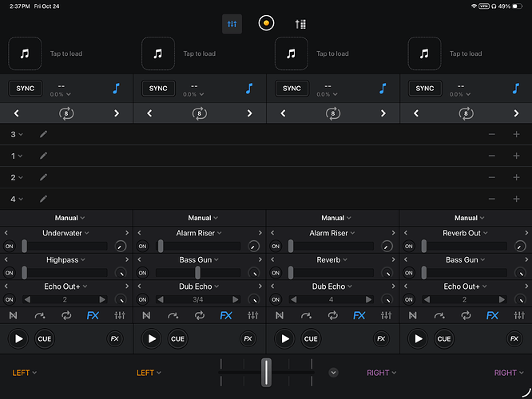
Task: Click the 8-beat loop icon on third deck
Action: tap(333, 113)
